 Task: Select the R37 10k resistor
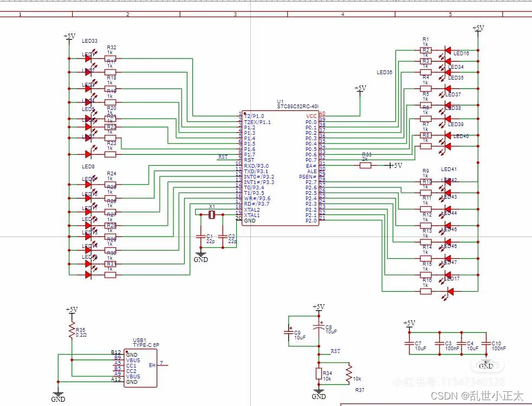349,372
